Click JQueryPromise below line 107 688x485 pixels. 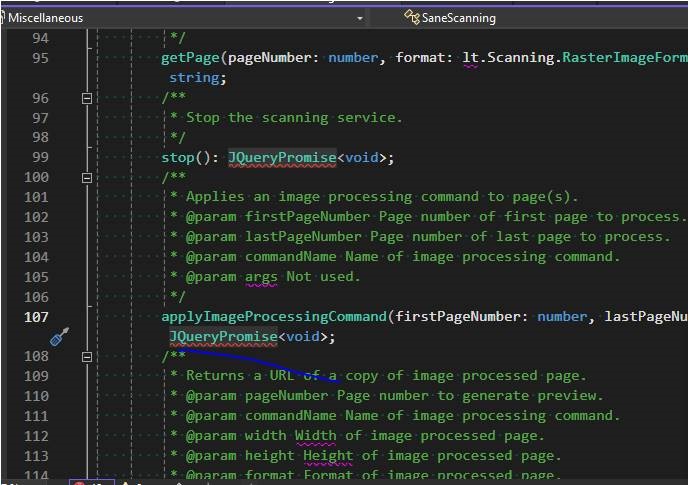tap(223, 337)
